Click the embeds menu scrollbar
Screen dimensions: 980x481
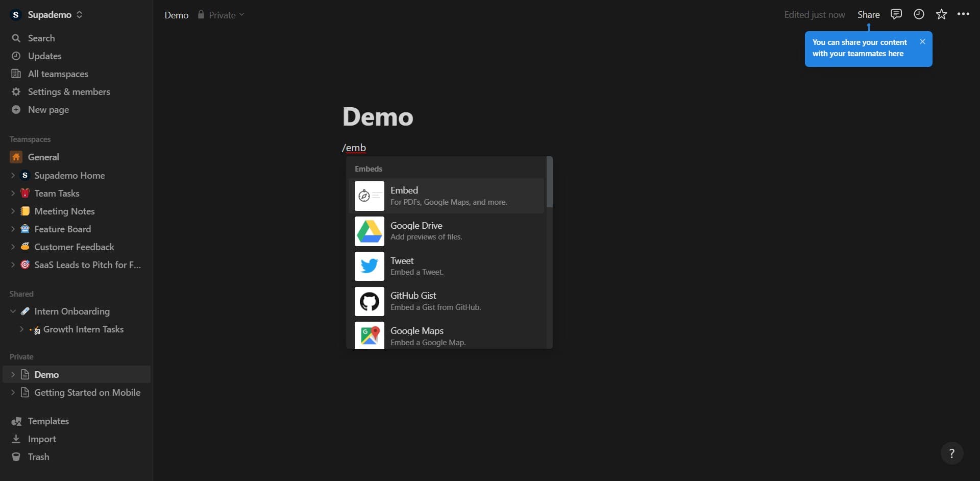point(549,182)
